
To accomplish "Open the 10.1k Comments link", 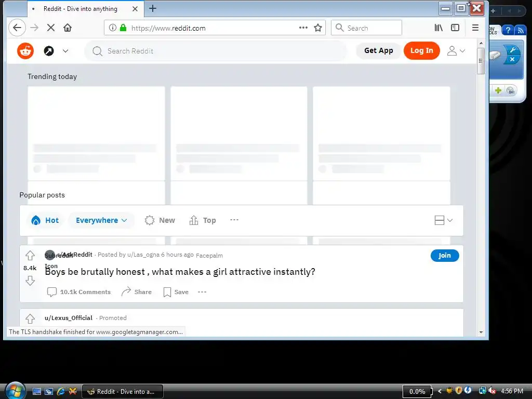I will 79,292.
